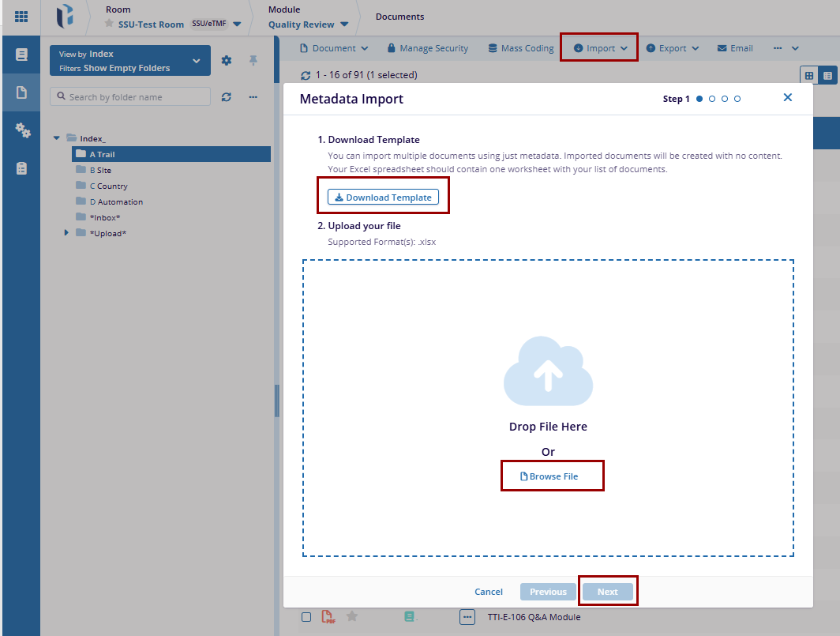Favorite the SSU-Test Room star

click(110, 24)
